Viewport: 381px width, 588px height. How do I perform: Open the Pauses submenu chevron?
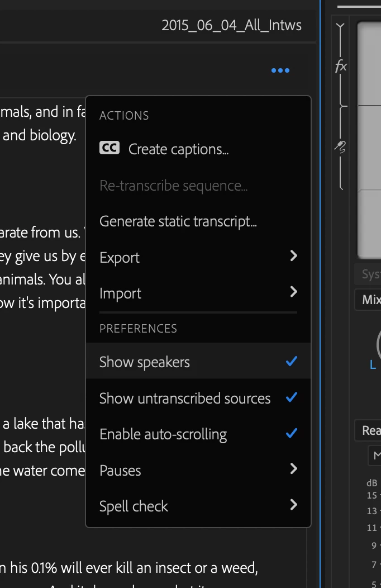[294, 470]
